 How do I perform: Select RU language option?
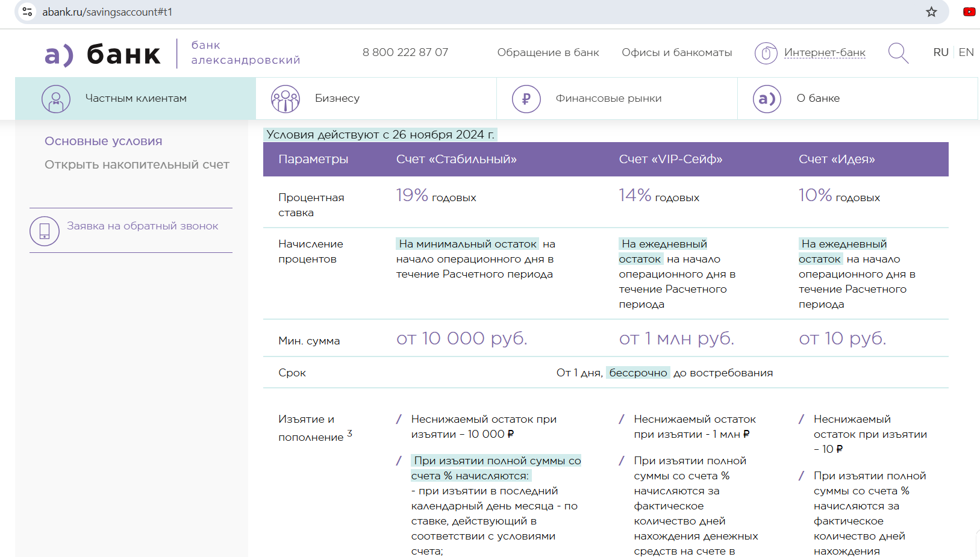940,52
